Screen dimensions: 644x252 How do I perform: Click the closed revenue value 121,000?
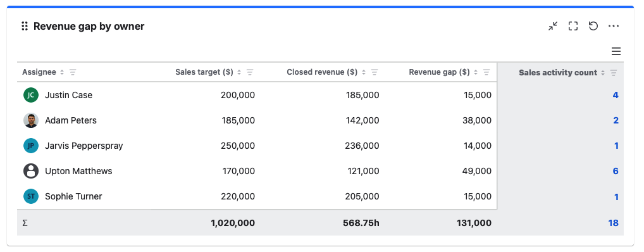[x=363, y=171]
